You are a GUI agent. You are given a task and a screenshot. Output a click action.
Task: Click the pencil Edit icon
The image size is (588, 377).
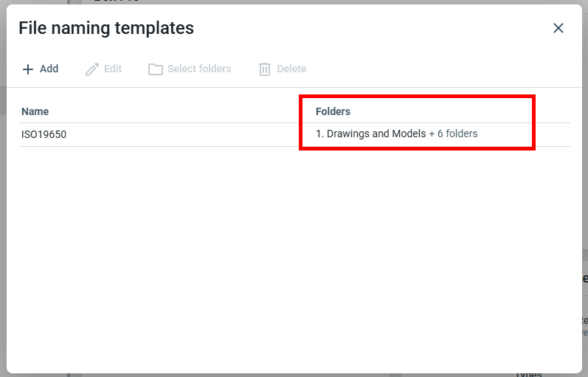(x=92, y=69)
